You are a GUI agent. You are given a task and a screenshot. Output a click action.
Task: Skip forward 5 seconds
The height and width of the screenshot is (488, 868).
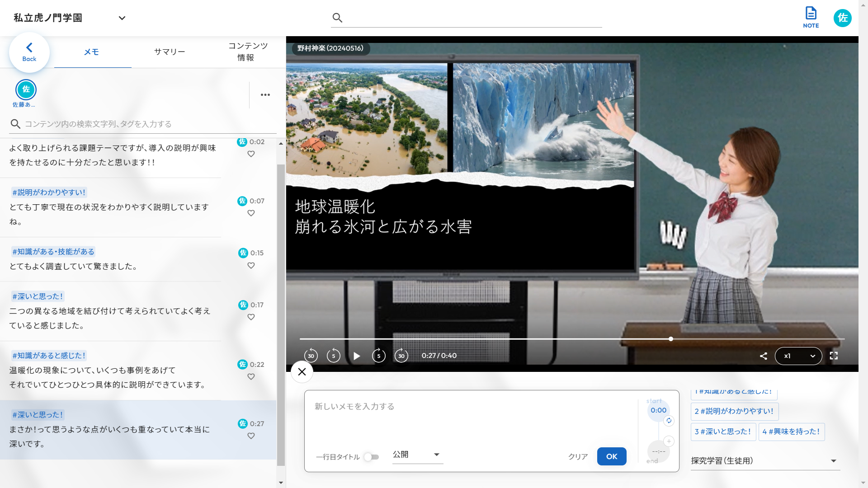[x=379, y=356]
